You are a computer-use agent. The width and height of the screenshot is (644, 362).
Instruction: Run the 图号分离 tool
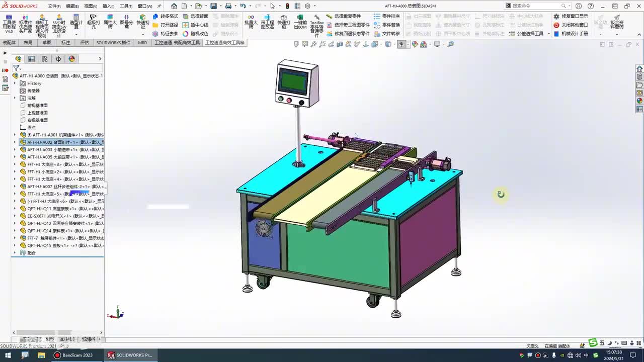(x=126, y=22)
